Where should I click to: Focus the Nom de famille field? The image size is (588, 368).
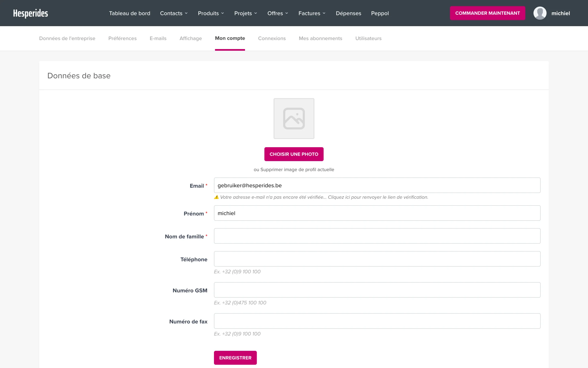coord(377,236)
